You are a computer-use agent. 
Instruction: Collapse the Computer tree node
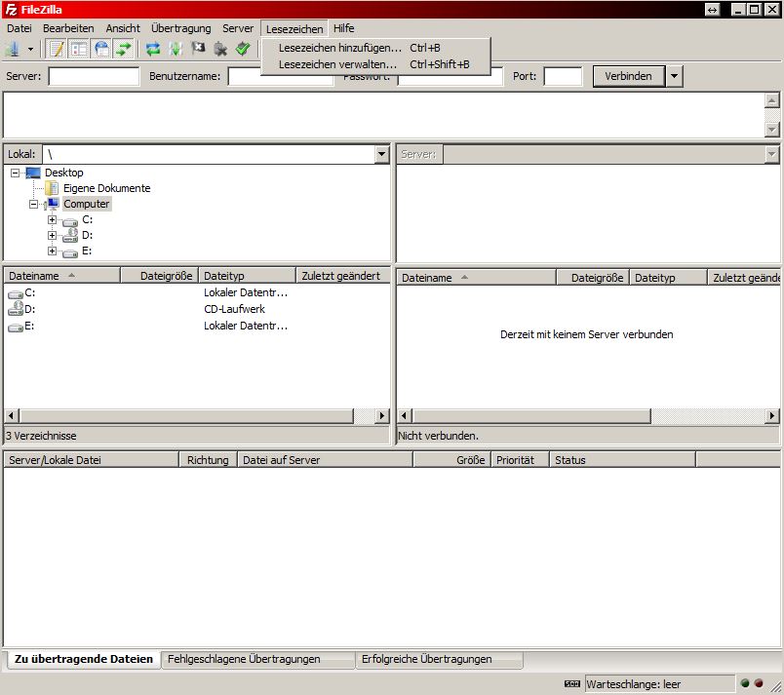click(33, 204)
